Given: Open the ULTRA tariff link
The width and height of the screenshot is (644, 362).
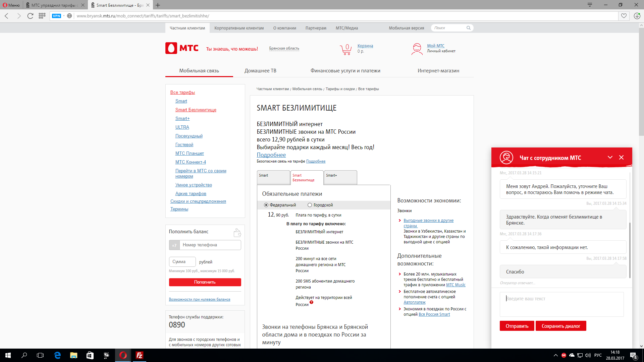Looking at the screenshot, I should tap(182, 127).
